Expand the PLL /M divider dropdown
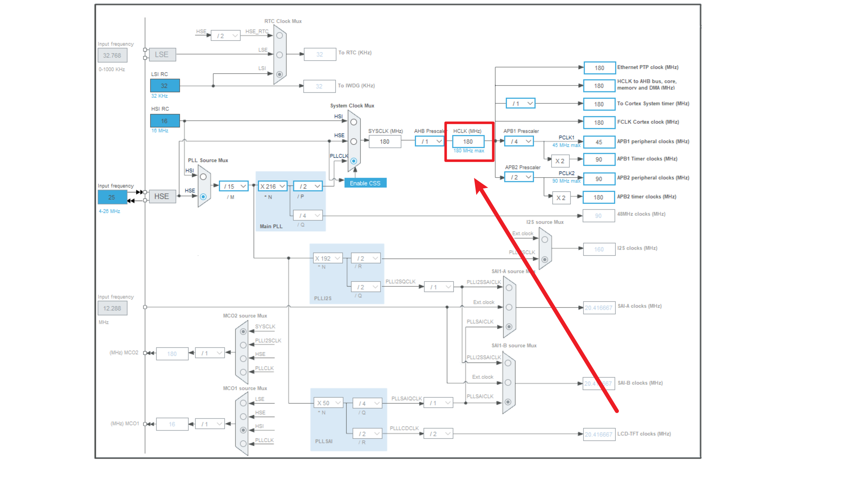 tap(233, 186)
